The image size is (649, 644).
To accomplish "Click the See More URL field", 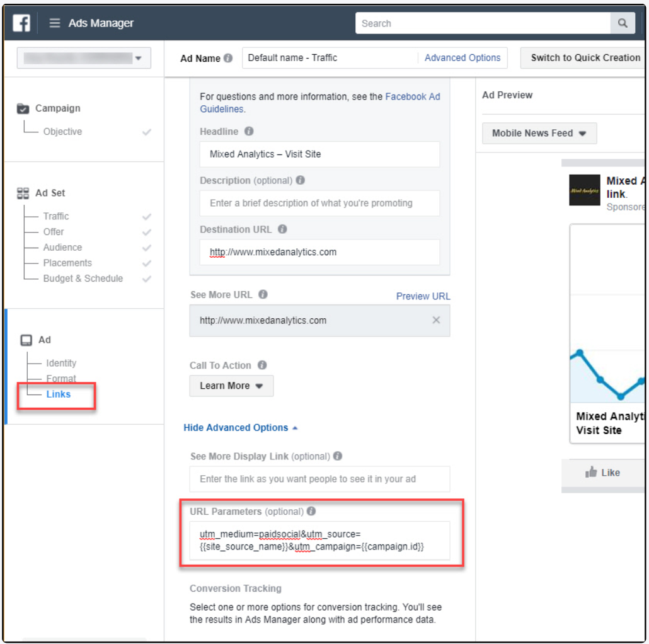I will (x=319, y=320).
